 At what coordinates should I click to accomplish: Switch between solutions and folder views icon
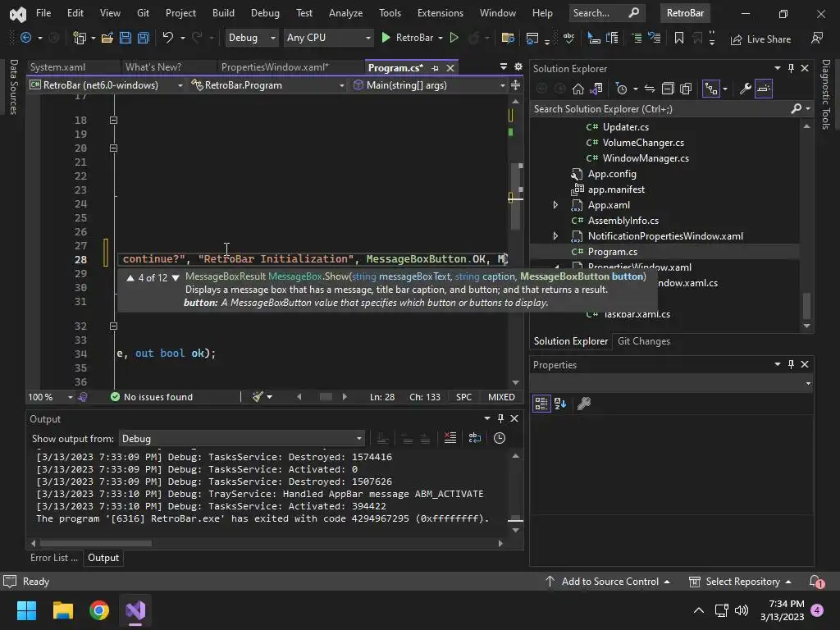tap(596, 89)
